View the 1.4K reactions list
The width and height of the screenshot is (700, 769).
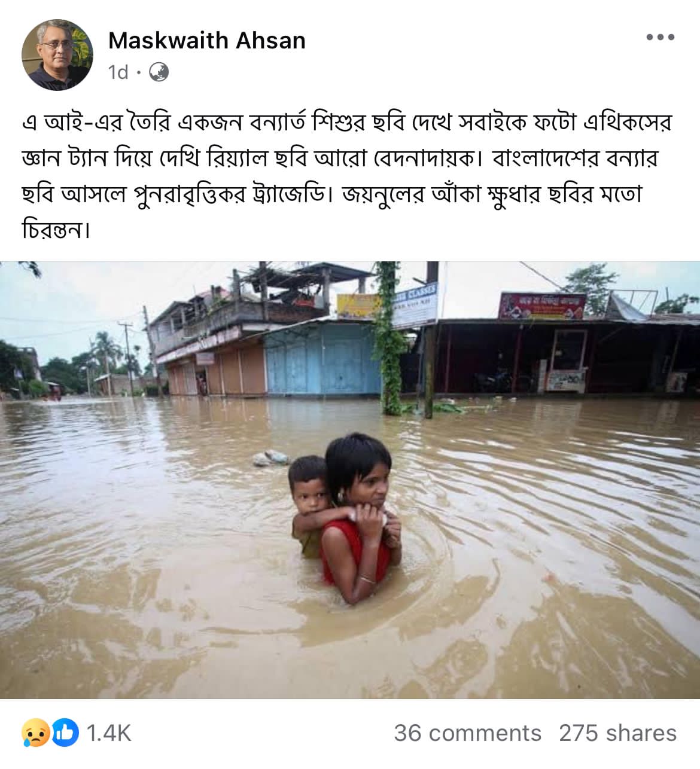pos(109,733)
